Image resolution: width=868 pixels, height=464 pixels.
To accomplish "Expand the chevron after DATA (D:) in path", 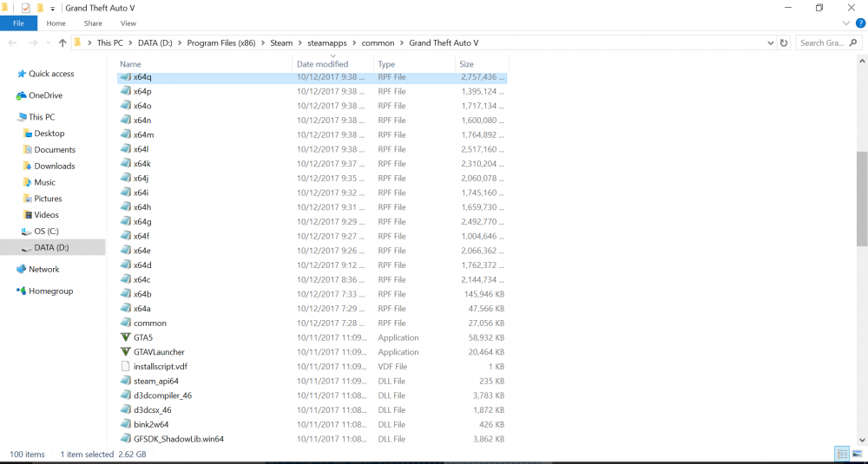I will click(x=180, y=43).
